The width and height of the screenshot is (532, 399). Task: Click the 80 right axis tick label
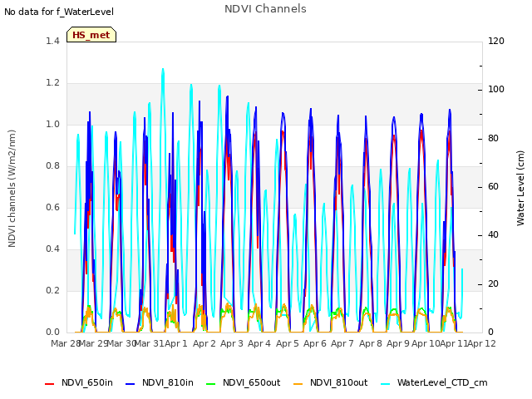coord(493,139)
